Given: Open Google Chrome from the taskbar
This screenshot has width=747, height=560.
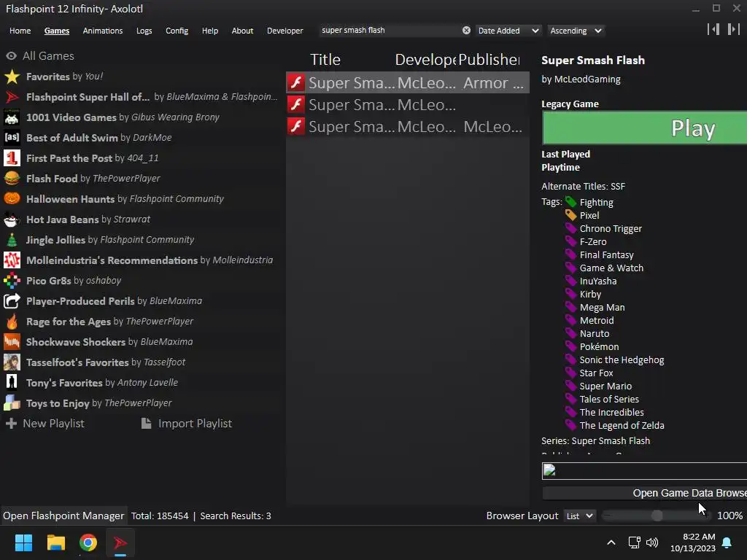Looking at the screenshot, I should [x=88, y=542].
